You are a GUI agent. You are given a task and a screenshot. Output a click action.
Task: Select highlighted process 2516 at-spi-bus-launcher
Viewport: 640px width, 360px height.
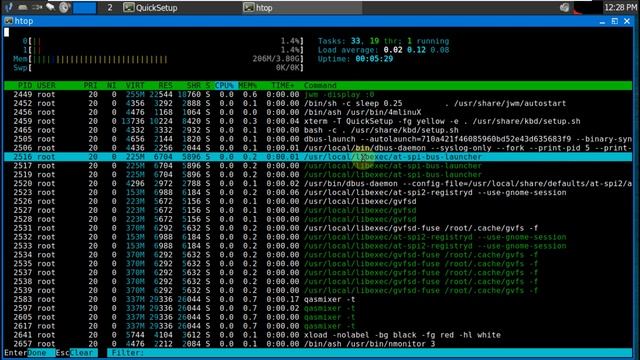click(x=318, y=157)
